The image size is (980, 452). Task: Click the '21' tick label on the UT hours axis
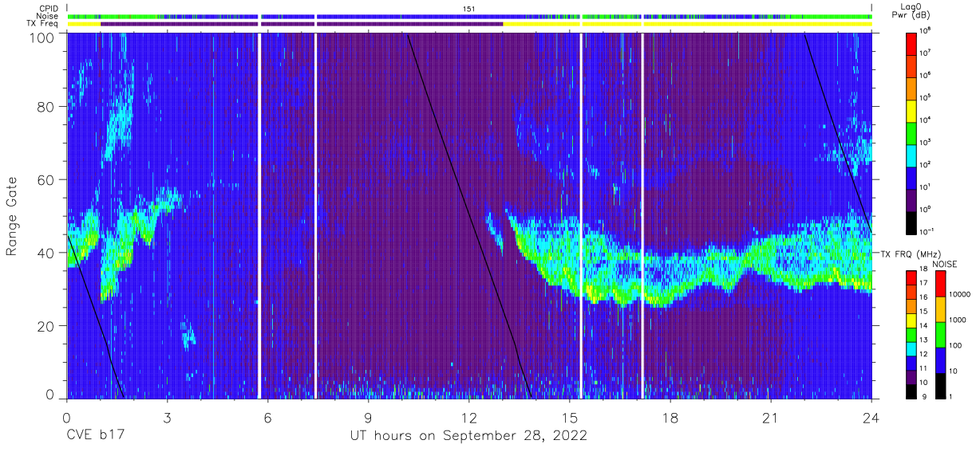click(x=770, y=417)
